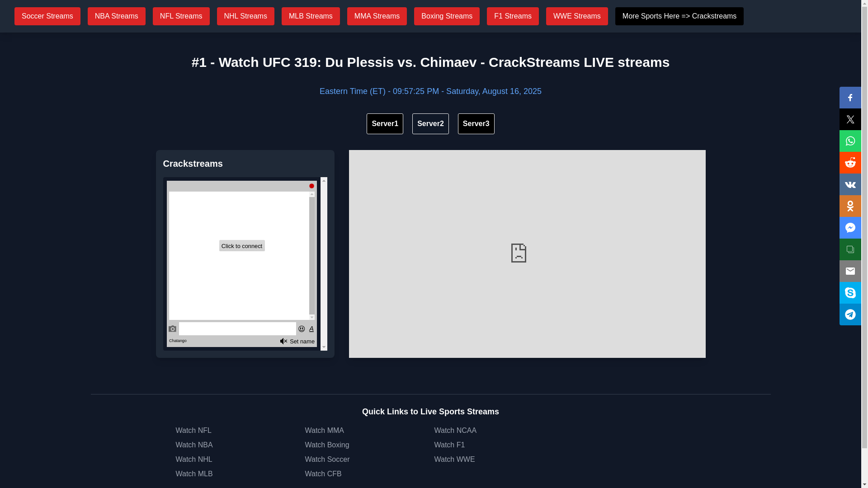Open Watch MLB link
Viewport: 868px width, 488px height.
(x=194, y=474)
